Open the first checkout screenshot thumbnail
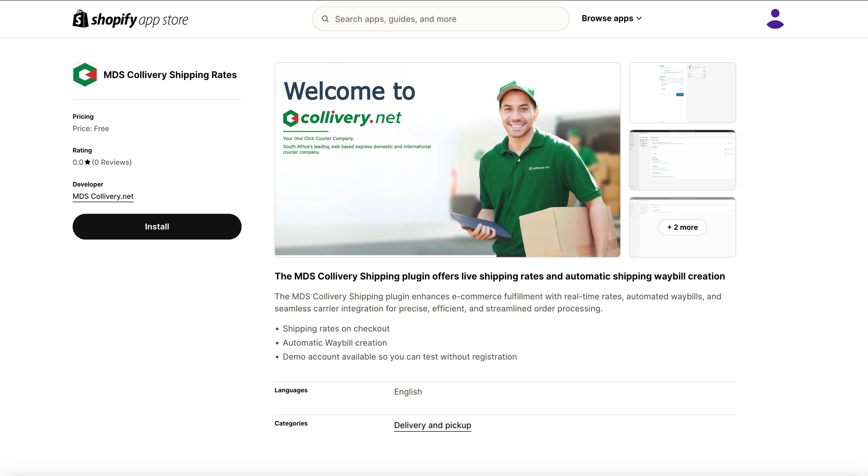 [682, 93]
